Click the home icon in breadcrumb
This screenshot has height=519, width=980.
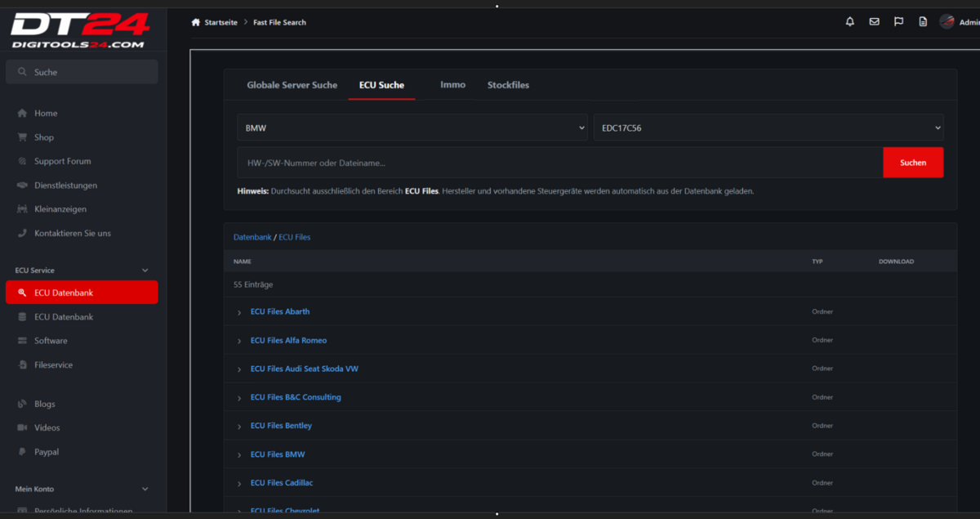coord(195,22)
